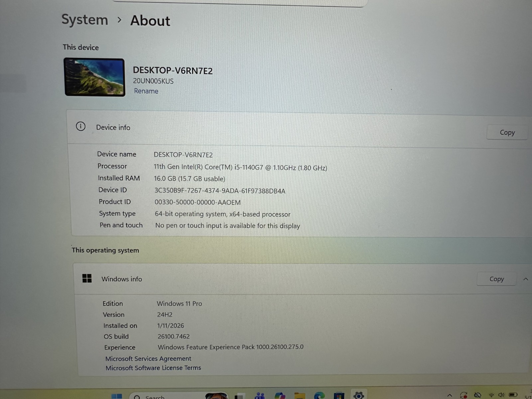Image resolution: width=532 pixels, height=399 pixels.
Task: Select the 64-bit operating system text
Action: click(222, 214)
